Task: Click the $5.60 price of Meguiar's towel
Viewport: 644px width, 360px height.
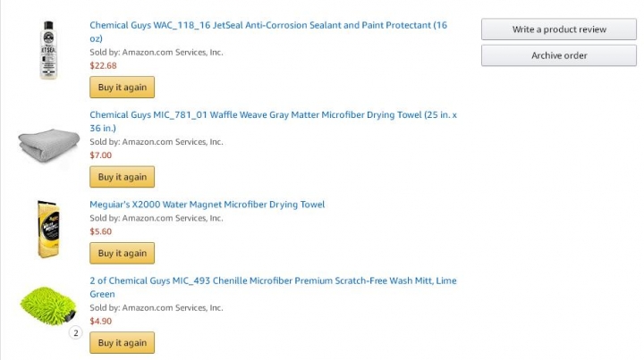Action: click(x=100, y=231)
